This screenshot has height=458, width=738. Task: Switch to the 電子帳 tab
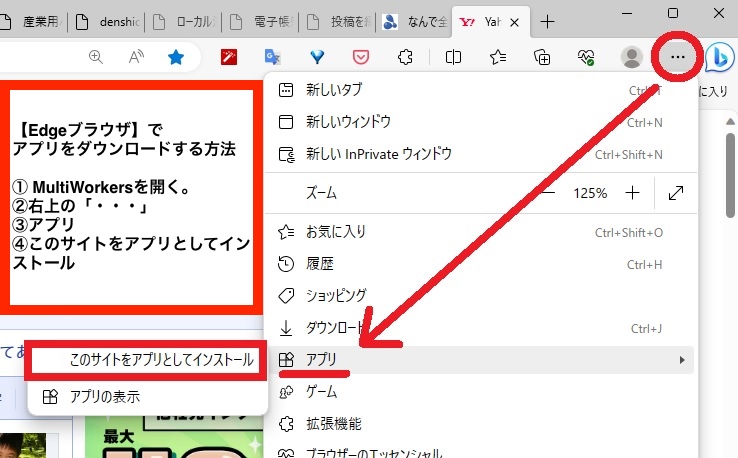(261, 22)
